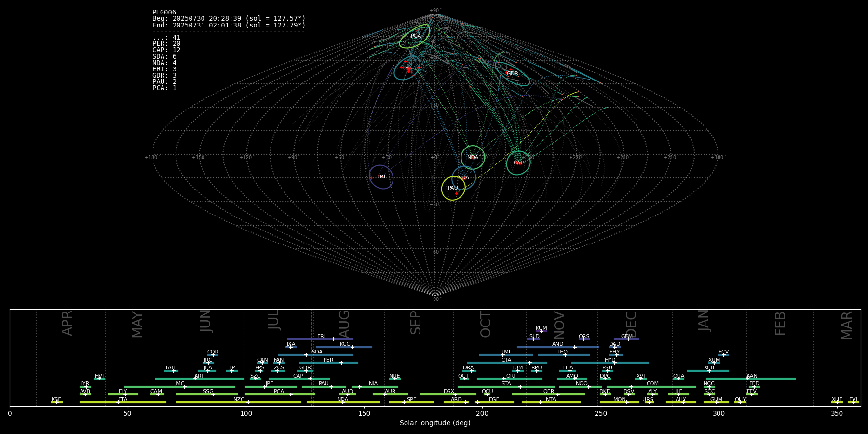Image resolution: width=868 pixels, height=434 pixels.
Task: Click the red dashed current-date line
Action: [312, 357]
